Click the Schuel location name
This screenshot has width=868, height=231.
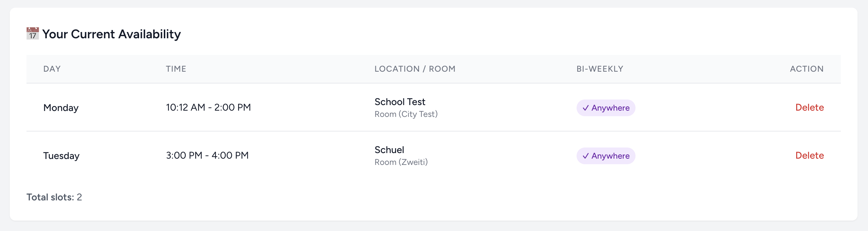pos(389,150)
